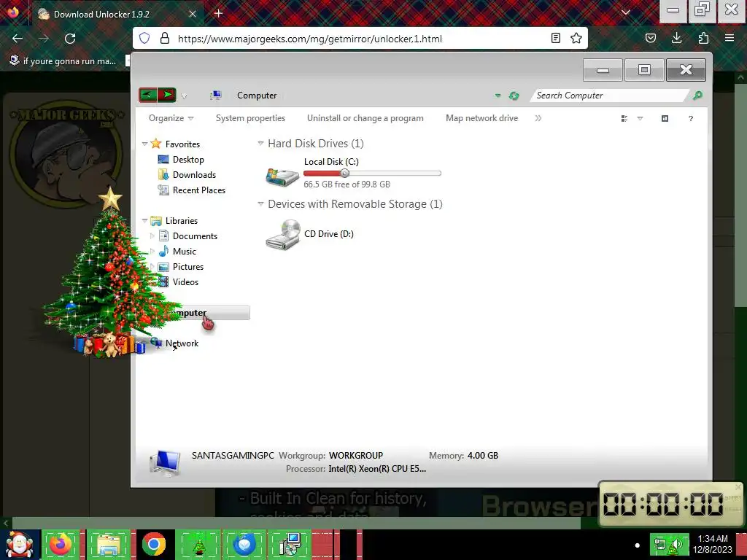The width and height of the screenshot is (747, 560).
Task: Go back with Explorer's green back arrow
Action: pyautogui.click(x=147, y=96)
